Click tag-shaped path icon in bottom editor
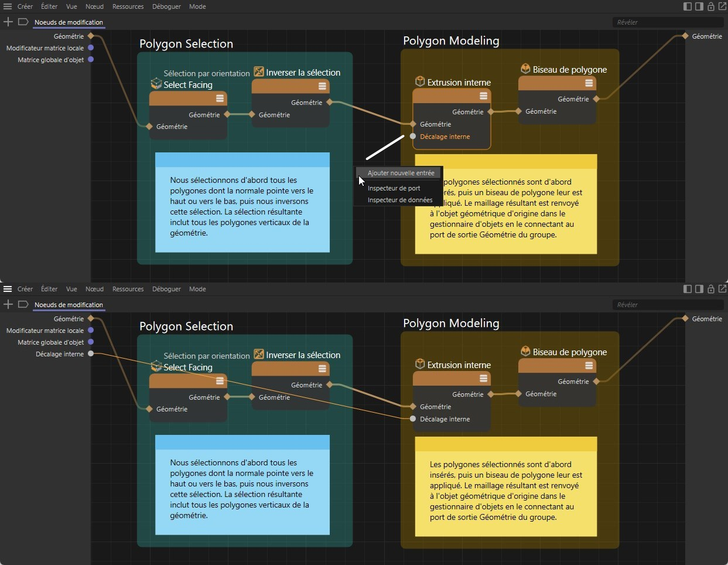Screen dimensions: 728x565 [23, 304]
